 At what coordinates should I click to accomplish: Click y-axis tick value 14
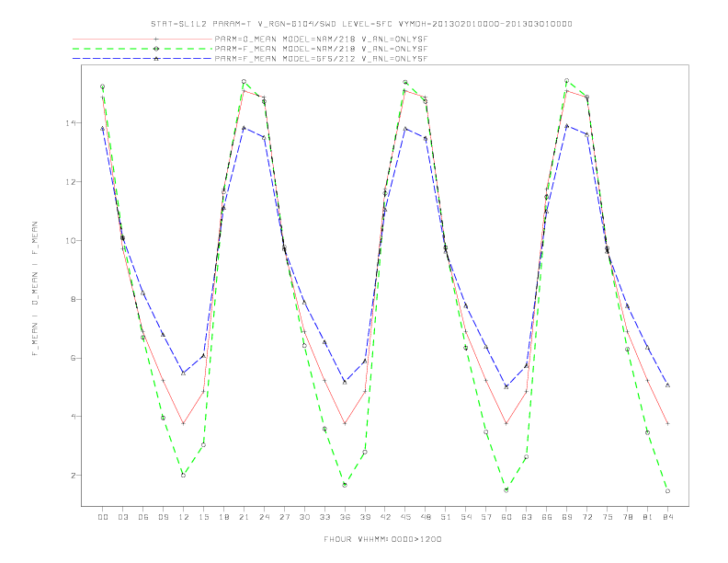(70, 123)
